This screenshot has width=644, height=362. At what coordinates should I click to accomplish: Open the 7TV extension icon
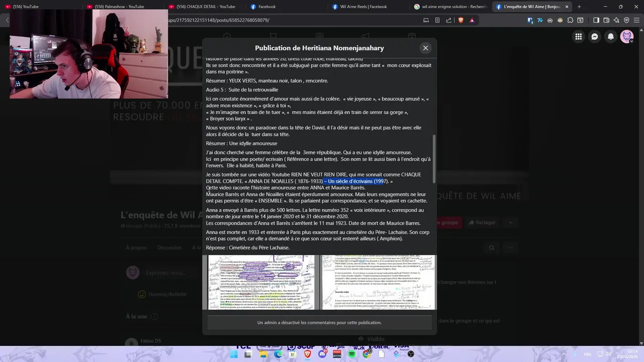point(540,20)
